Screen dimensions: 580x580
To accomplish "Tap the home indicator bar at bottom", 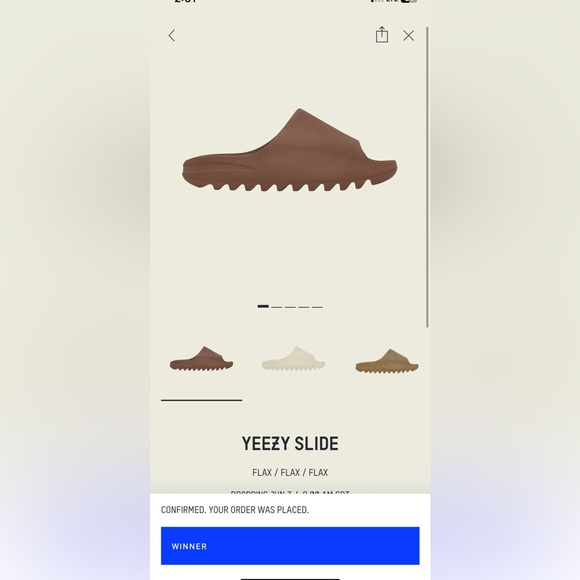I will click(290, 578).
